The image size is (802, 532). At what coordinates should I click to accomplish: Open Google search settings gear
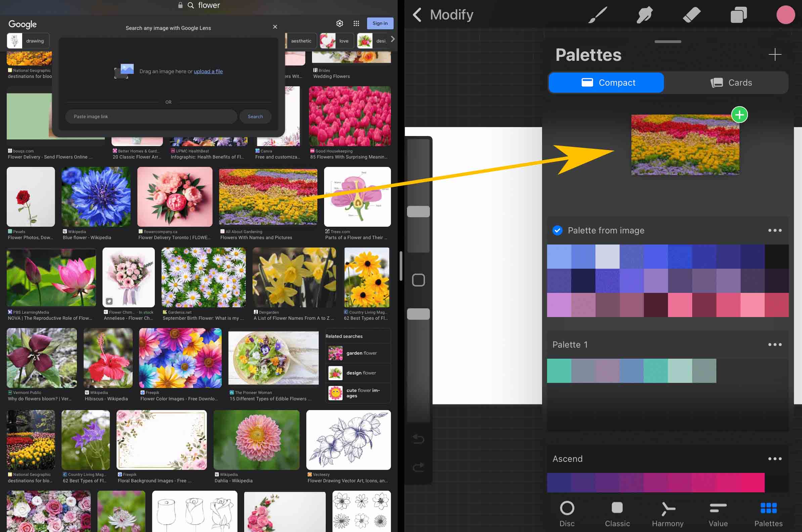click(340, 23)
